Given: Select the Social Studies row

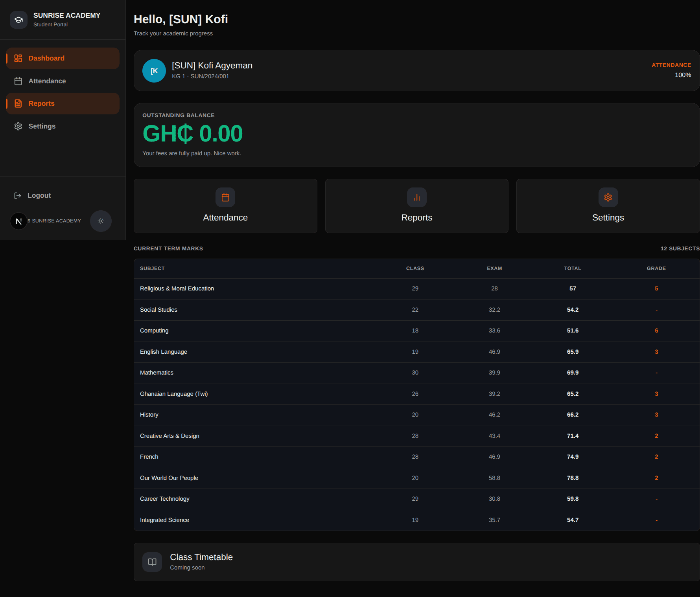Looking at the screenshot, I should tap(417, 310).
